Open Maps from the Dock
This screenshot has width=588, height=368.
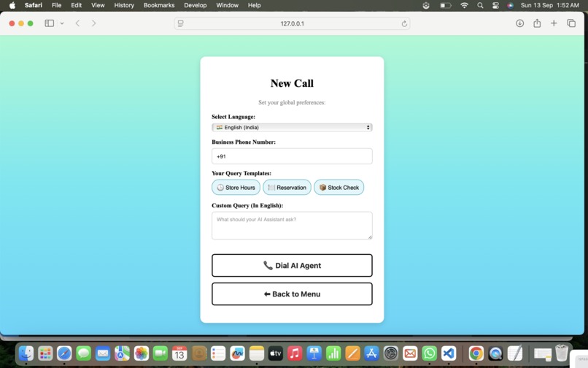pyautogui.click(x=122, y=353)
